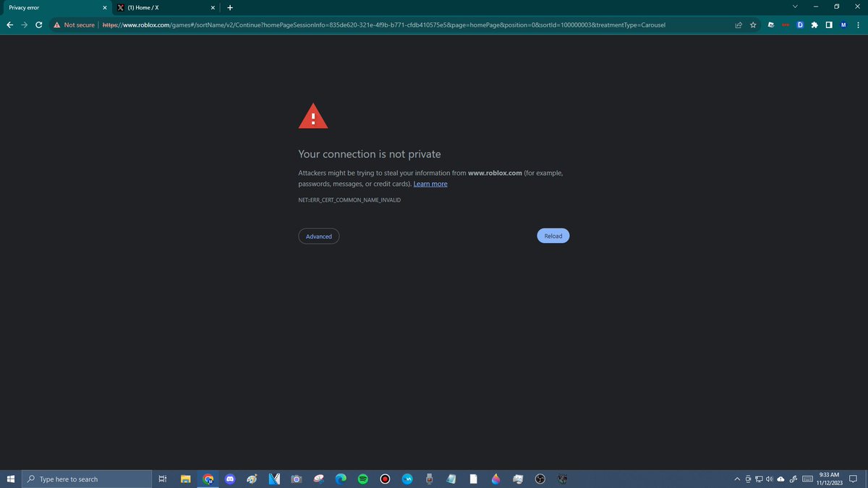Open a new tab with plus button
Image resolution: width=868 pixels, height=488 pixels.
pyautogui.click(x=230, y=7)
